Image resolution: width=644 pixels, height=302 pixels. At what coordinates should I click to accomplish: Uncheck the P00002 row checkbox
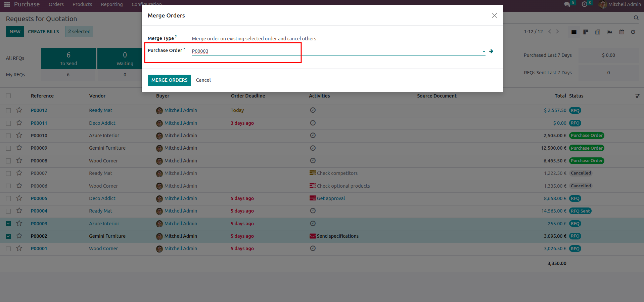tap(8, 236)
